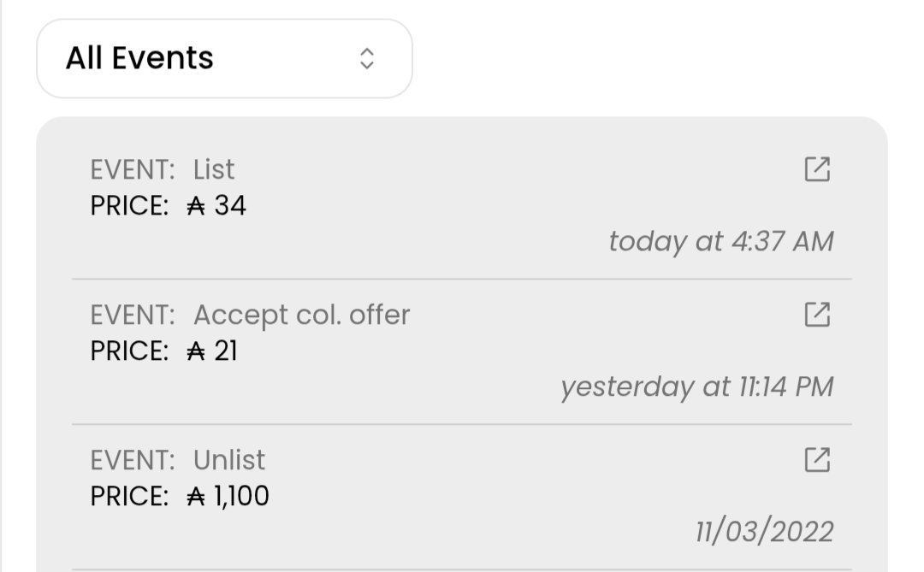Screen dimensions: 924x572
Task: Open external link for Unlist event
Action: 817,460
